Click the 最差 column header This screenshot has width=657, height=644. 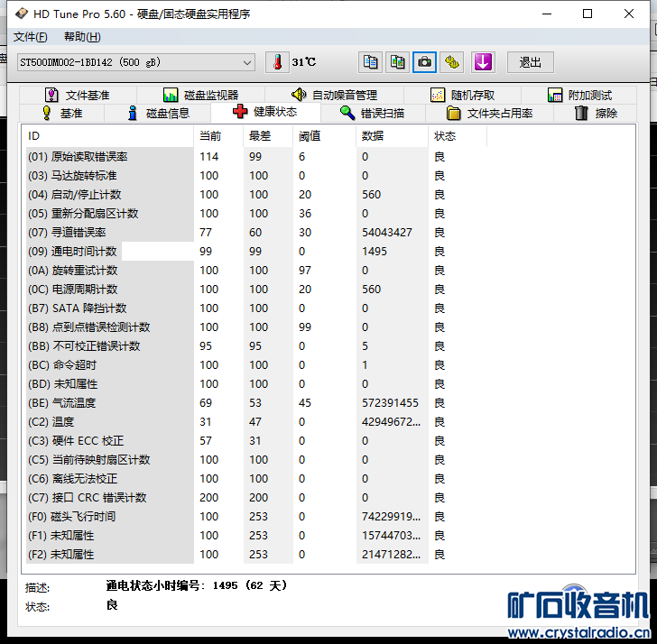coord(268,136)
